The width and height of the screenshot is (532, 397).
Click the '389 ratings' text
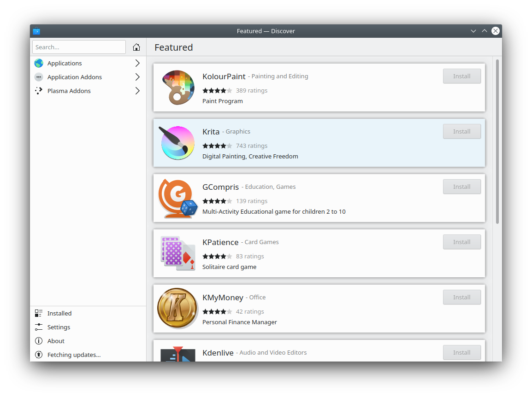point(252,91)
